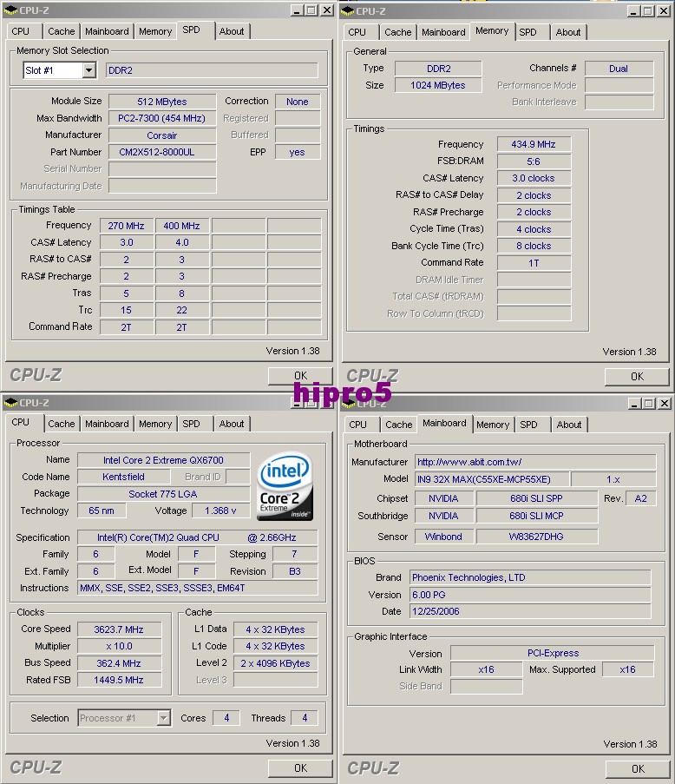
Task: Go to the Memory tab in the CPU window
Action: coord(155,424)
